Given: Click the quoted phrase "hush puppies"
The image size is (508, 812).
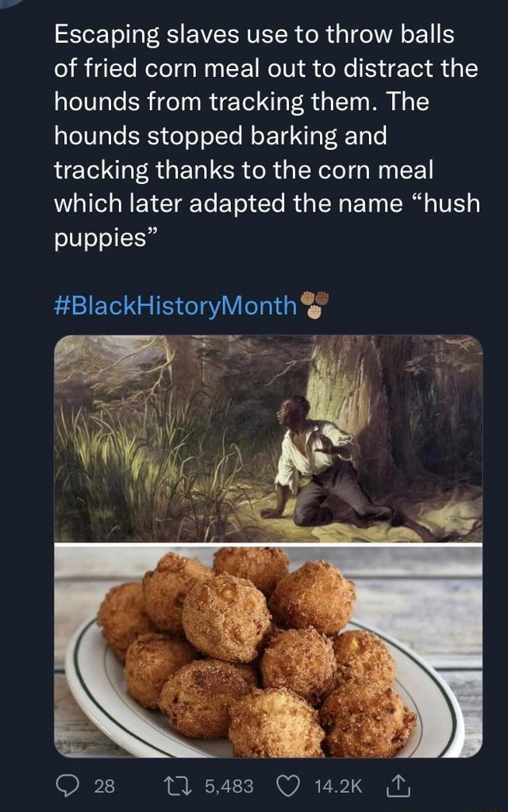Looking at the screenshot, I should (448, 203).
